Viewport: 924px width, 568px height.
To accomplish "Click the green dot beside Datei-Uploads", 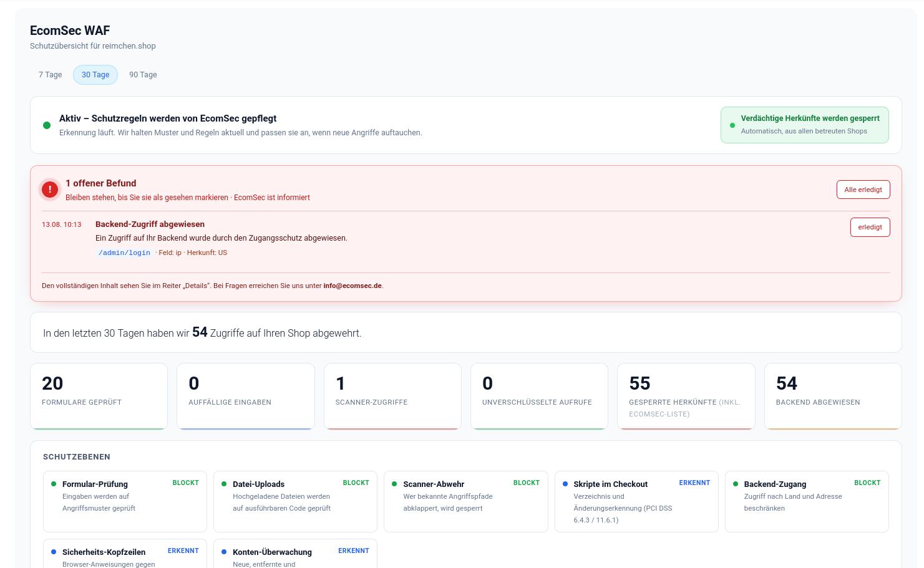I will (x=224, y=484).
